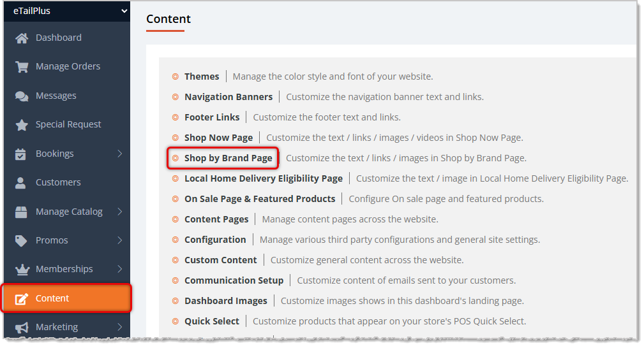
Task: Click the Content page heading
Action: (x=168, y=19)
